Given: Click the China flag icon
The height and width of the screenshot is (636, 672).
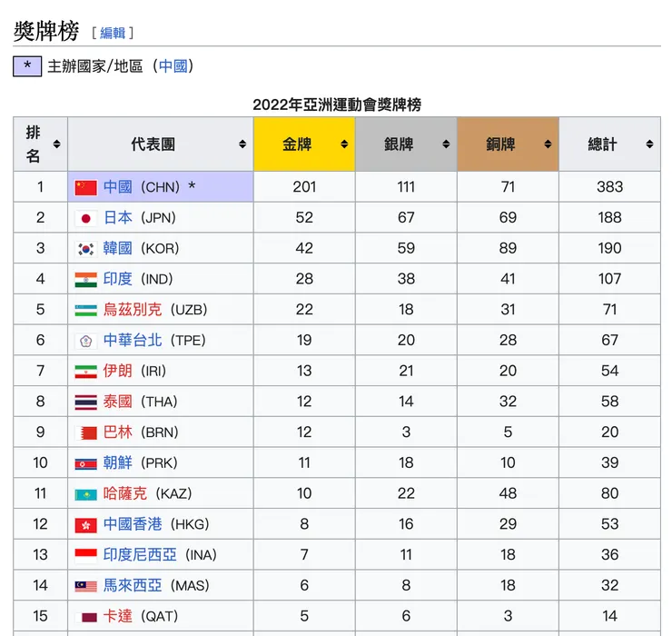Looking at the screenshot, I should click(x=85, y=187).
